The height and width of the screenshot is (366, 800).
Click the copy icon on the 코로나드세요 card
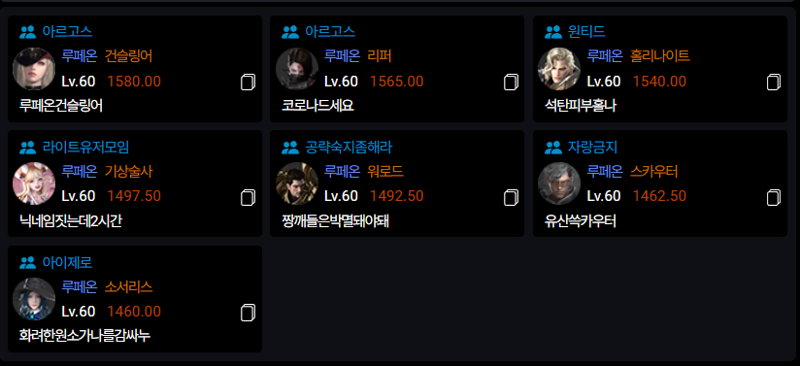click(x=511, y=82)
